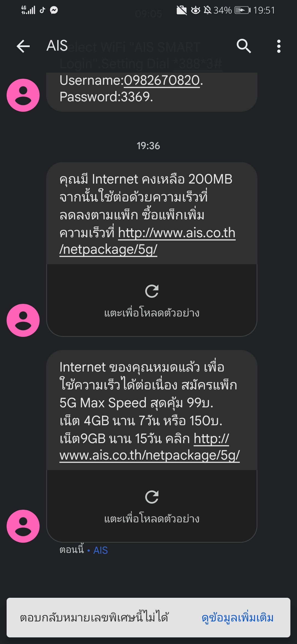Tap reload icon in the second link preview

click(152, 497)
